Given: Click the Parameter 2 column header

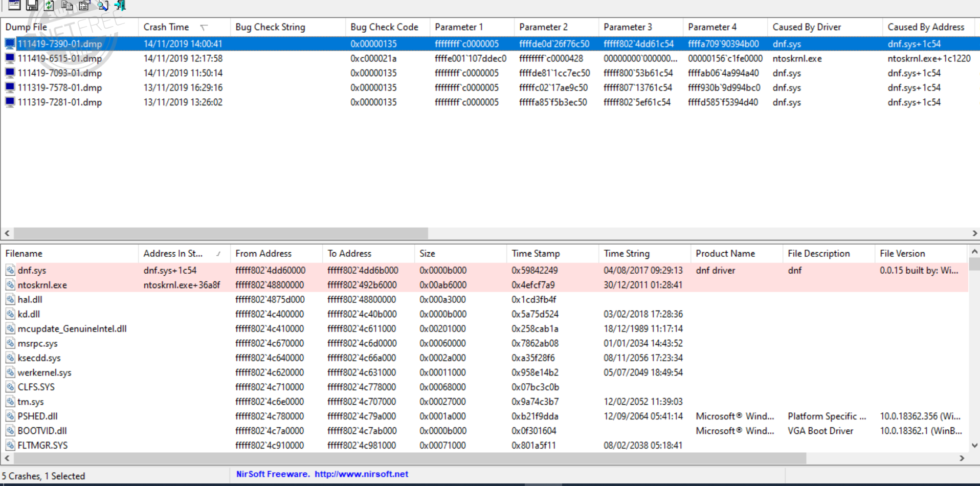Looking at the screenshot, I should pyautogui.click(x=556, y=27).
